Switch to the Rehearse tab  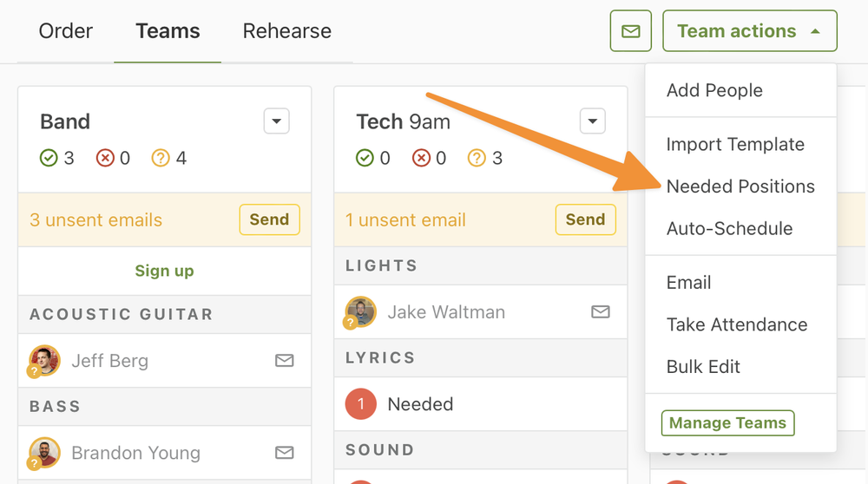coord(286,31)
